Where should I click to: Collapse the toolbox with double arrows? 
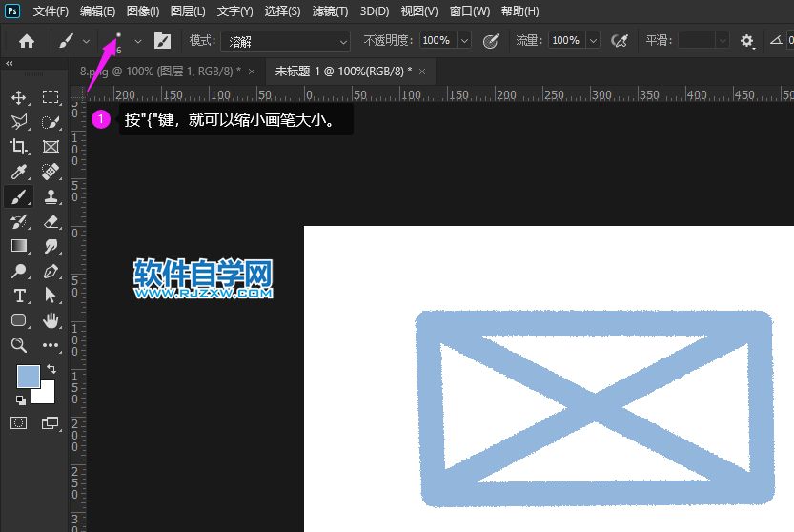pyautogui.click(x=10, y=63)
